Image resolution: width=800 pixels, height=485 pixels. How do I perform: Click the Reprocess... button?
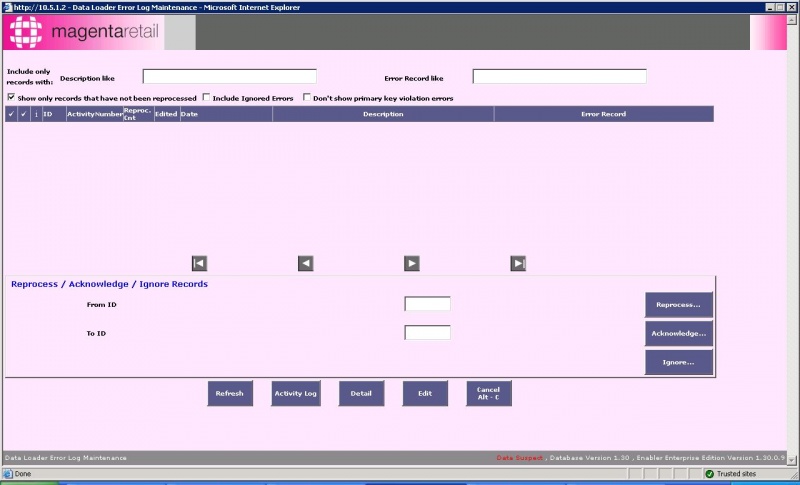(679, 305)
